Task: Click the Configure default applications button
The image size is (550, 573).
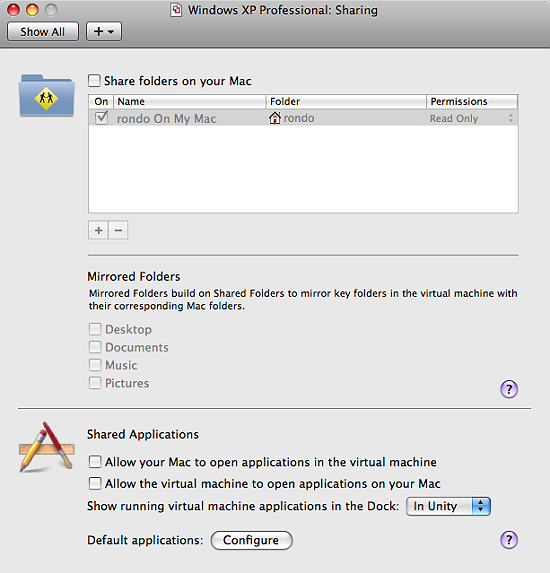Action: 251,540
